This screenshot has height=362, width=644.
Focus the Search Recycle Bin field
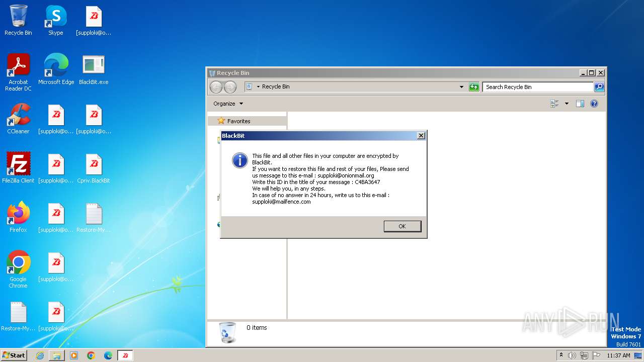[538, 87]
